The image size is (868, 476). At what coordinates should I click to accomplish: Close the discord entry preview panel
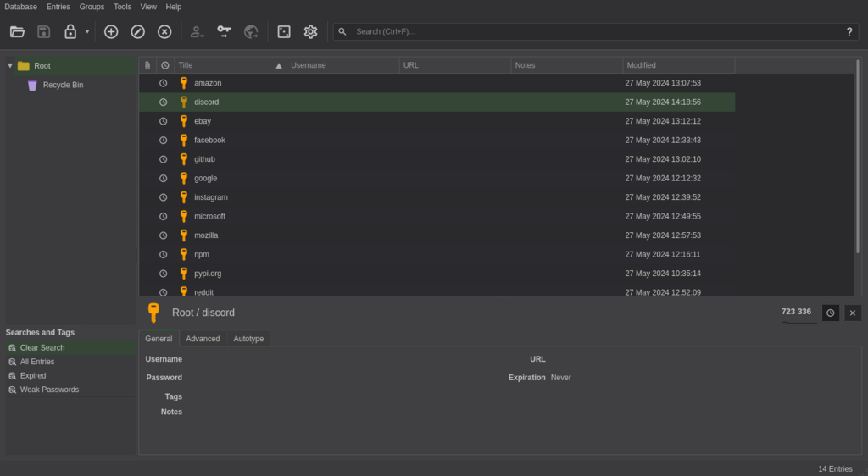(x=853, y=313)
